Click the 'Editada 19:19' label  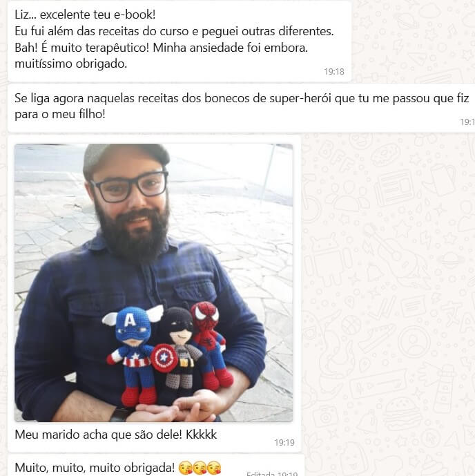click(x=272, y=473)
